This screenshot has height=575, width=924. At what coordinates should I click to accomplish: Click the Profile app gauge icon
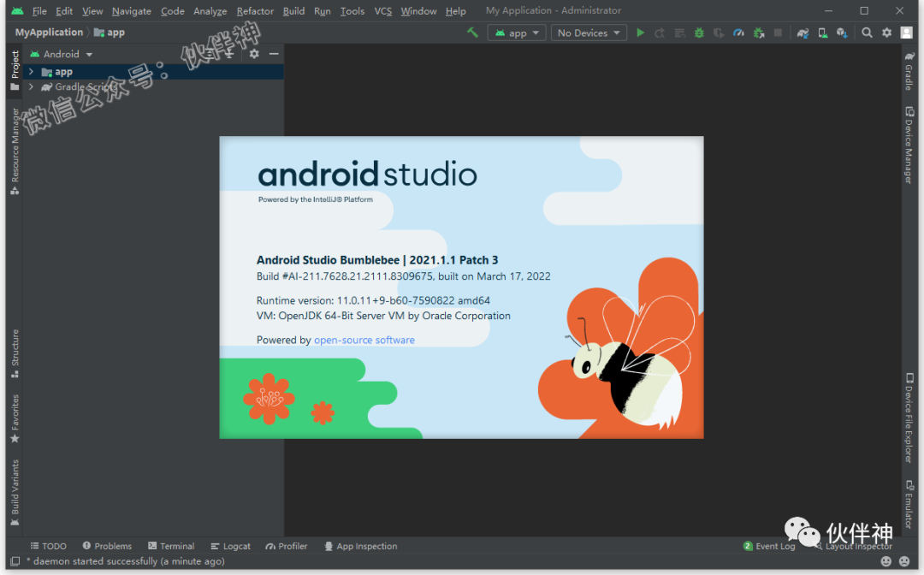pos(738,33)
